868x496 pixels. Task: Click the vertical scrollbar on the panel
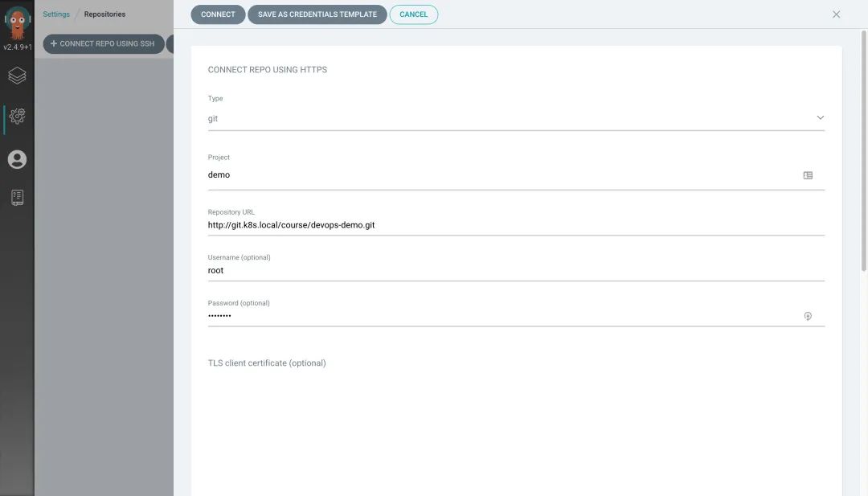tap(863, 150)
